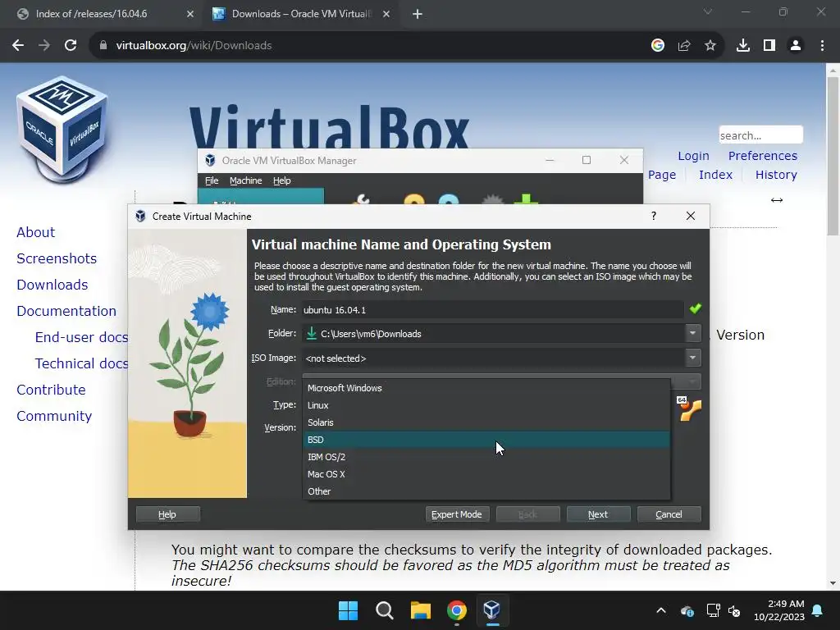
Task: Click the taskbar clock showing 2:49 AM
Action: tap(779, 610)
